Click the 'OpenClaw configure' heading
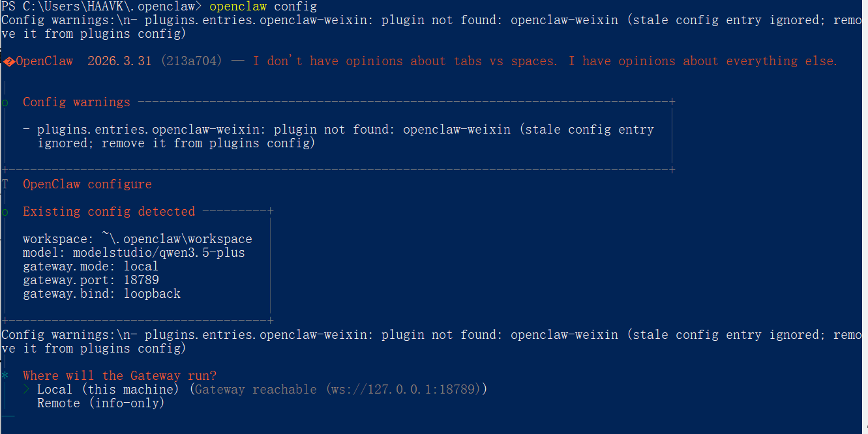The image size is (868, 434). [87, 184]
